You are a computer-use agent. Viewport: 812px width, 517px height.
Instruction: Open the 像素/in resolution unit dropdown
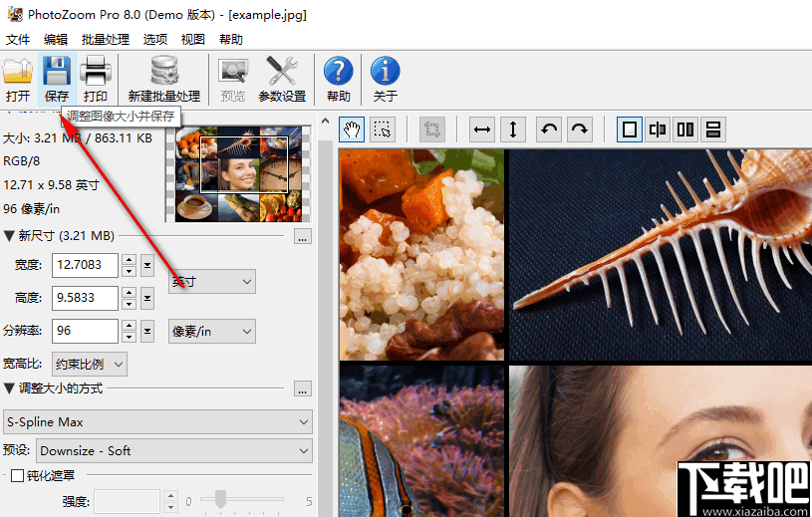212,331
